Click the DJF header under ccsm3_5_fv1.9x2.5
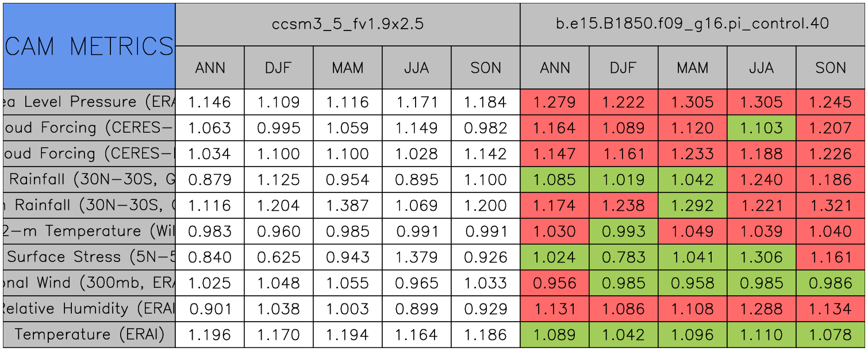 (278, 68)
